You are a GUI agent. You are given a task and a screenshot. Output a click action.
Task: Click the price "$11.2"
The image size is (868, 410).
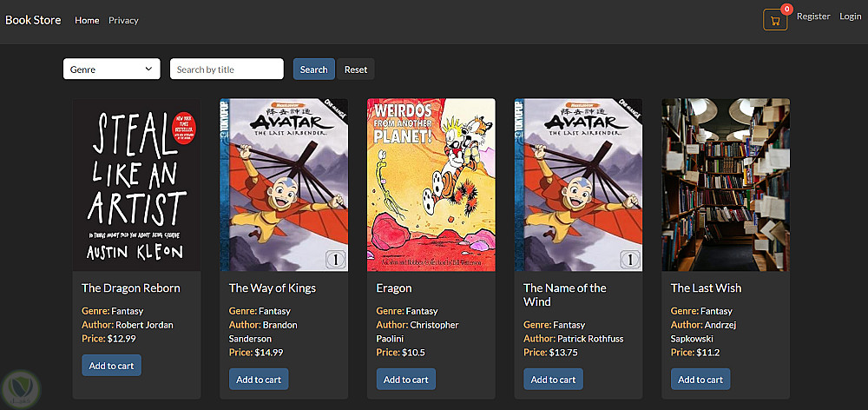click(708, 353)
